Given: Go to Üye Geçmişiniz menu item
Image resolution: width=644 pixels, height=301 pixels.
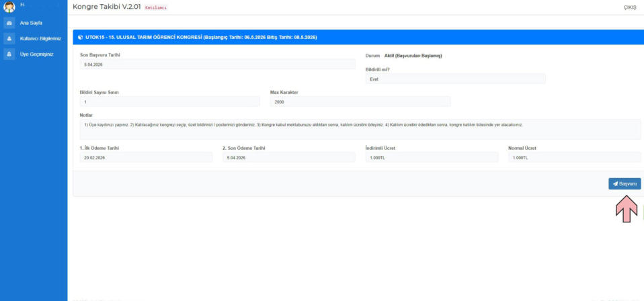Looking at the screenshot, I should pyautogui.click(x=36, y=54).
